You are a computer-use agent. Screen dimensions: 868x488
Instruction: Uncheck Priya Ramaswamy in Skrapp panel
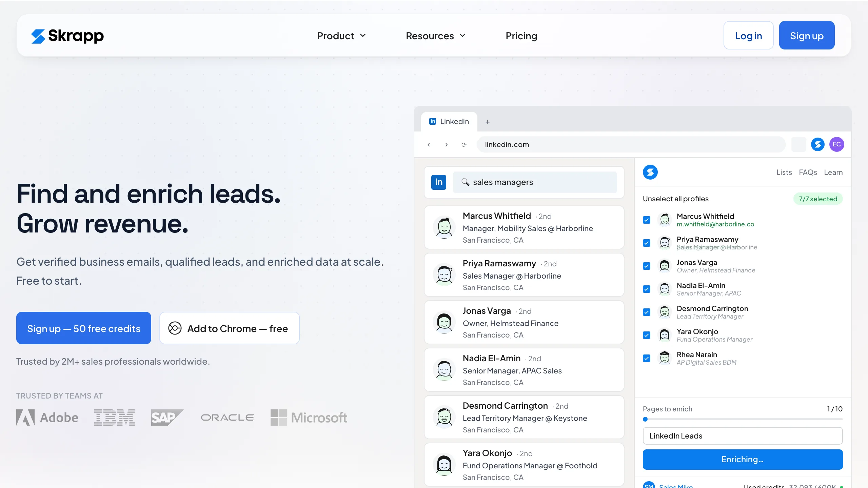(647, 243)
